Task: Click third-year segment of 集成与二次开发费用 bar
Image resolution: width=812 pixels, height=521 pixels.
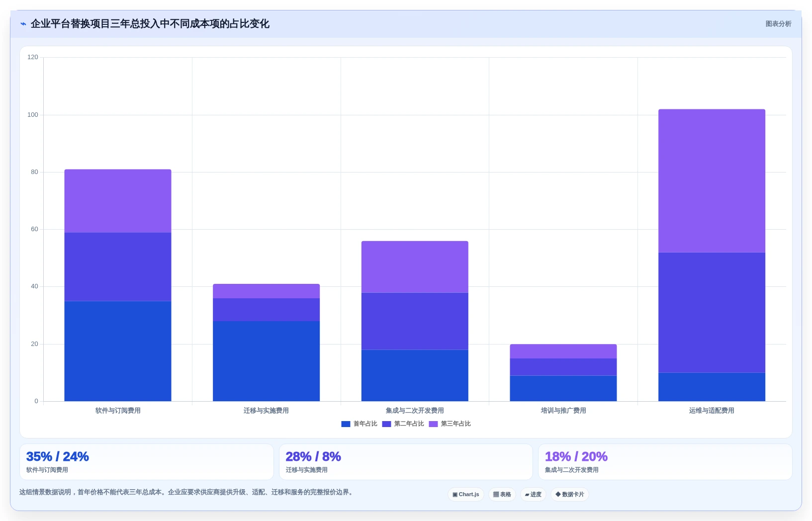Action: pos(415,267)
